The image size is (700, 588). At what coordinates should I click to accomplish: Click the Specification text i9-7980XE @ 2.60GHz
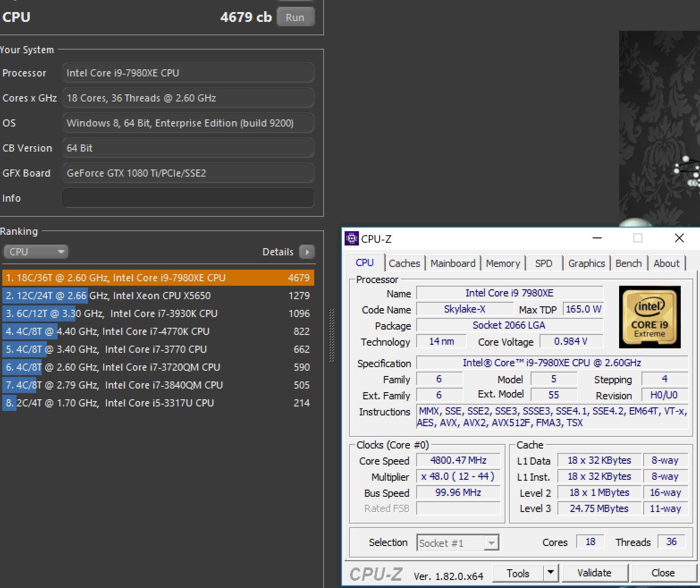point(552,363)
